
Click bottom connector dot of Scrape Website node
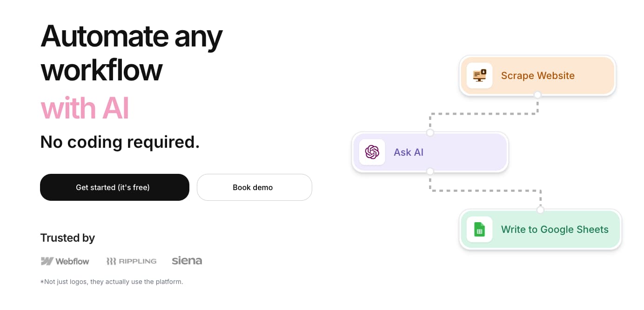tap(537, 95)
